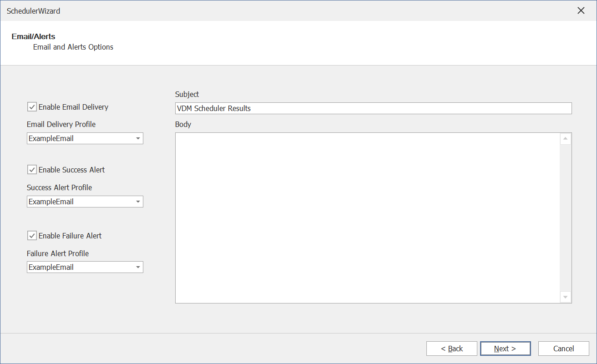The width and height of the screenshot is (597, 364).
Task: Click the Body scrollbar down arrow
Action: (566, 297)
